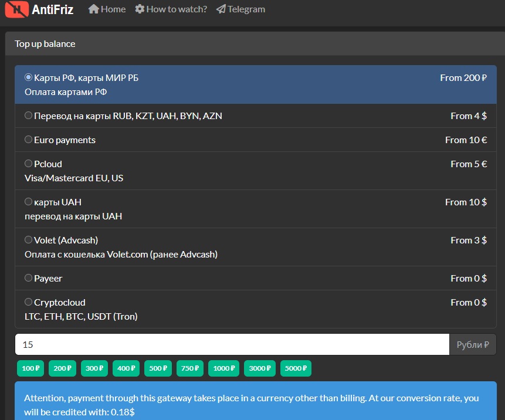Choose Payeer as payment method

pyautogui.click(x=28, y=278)
